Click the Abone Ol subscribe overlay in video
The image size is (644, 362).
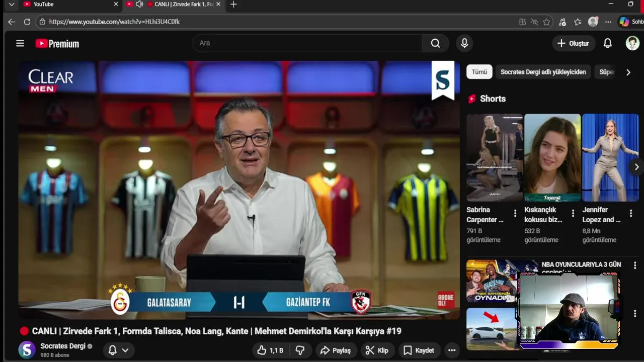pos(446,300)
